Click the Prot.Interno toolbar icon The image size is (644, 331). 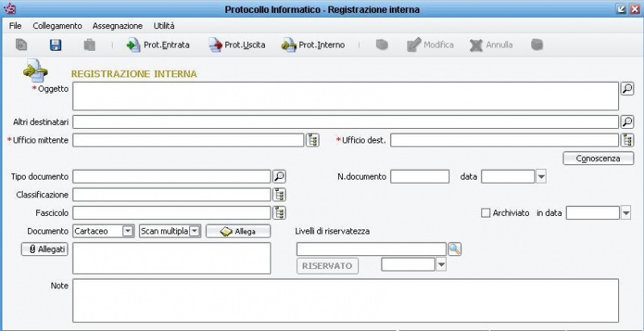click(289, 45)
